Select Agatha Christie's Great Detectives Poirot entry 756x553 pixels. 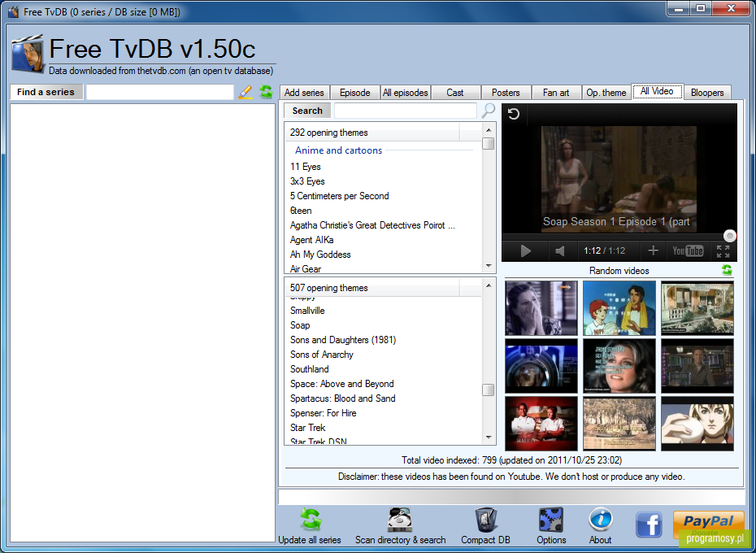click(372, 225)
